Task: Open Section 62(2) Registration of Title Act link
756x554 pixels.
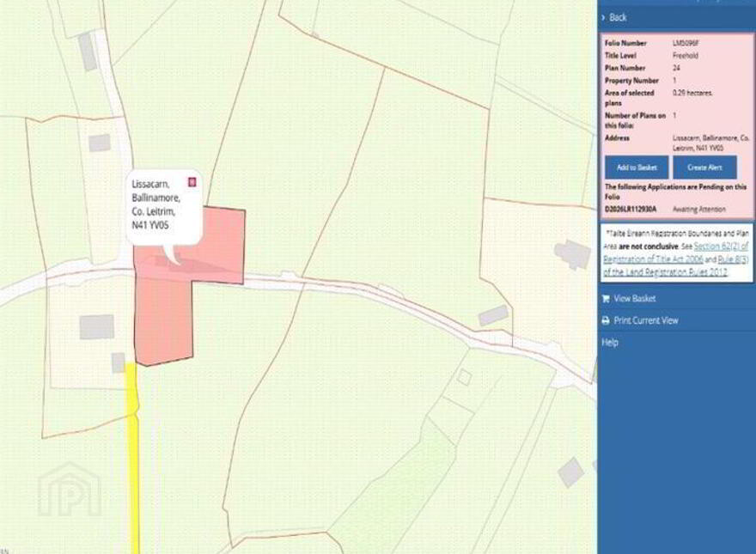Action: click(676, 253)
